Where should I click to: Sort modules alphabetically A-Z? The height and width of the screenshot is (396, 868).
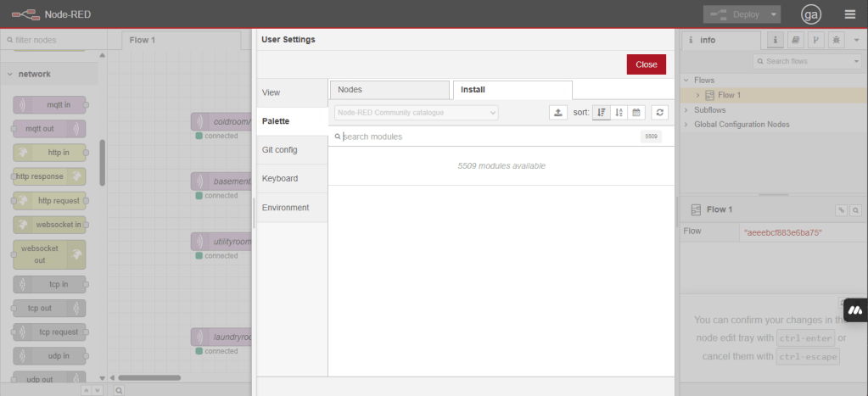point(619,112)
